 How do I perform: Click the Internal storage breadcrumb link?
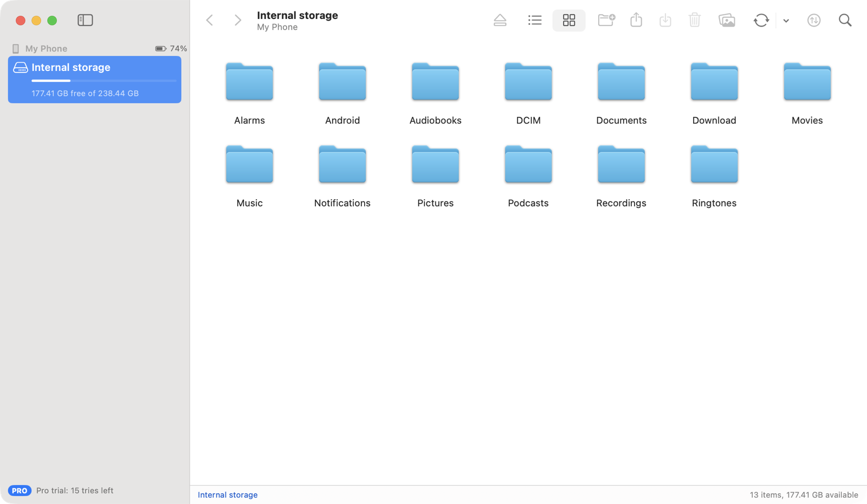(x=228, y=495)
